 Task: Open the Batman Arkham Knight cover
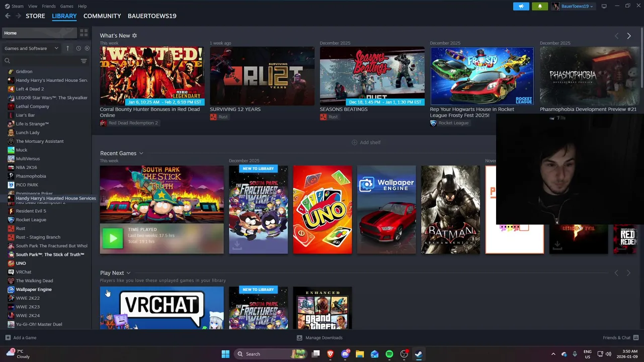click(450, 210)
